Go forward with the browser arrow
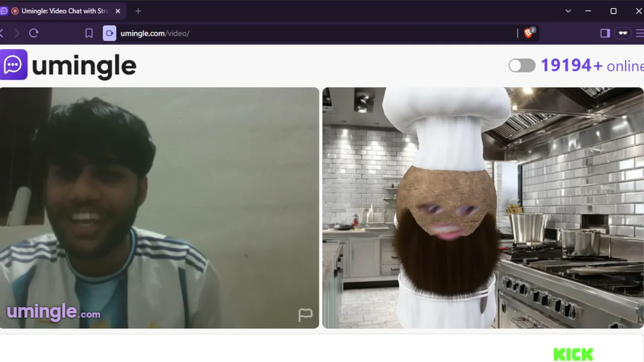 coord(17,33)
